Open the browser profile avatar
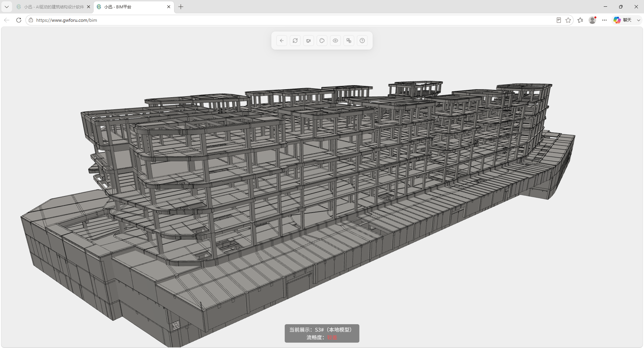 coord(592,20)
